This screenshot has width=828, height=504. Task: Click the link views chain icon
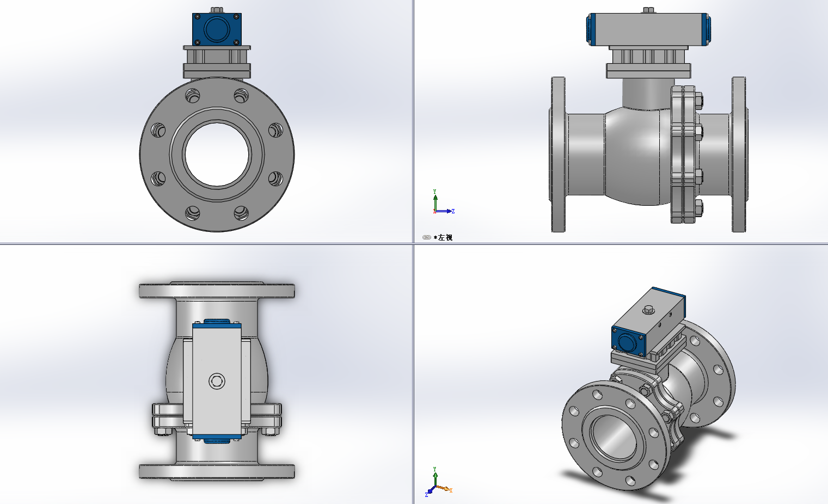point(427,237)
